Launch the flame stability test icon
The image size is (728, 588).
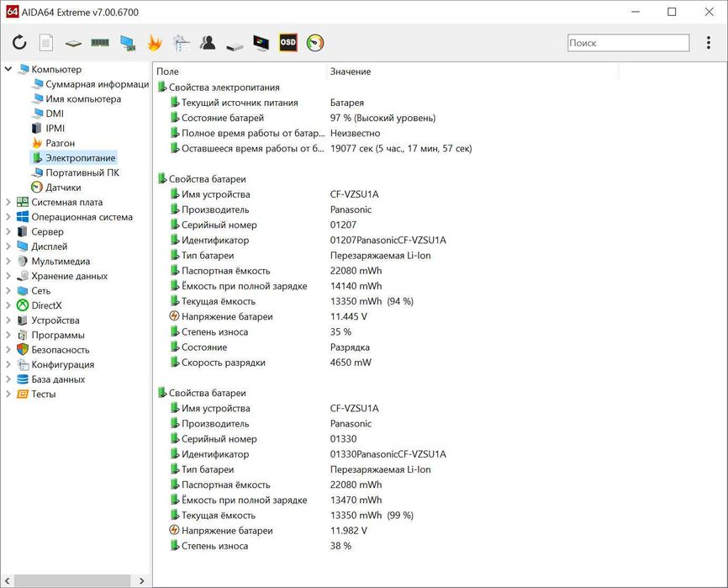click(154, 43)
